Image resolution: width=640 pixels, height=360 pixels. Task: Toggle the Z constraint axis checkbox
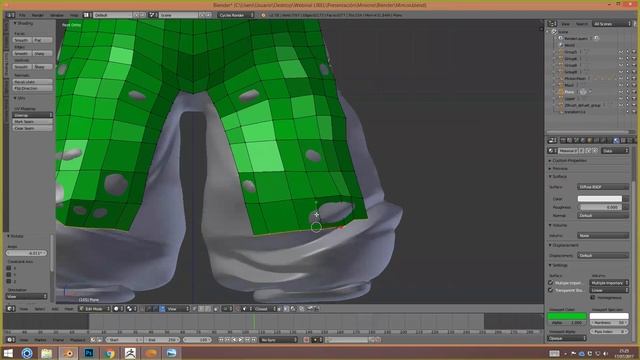coord(9,281)
